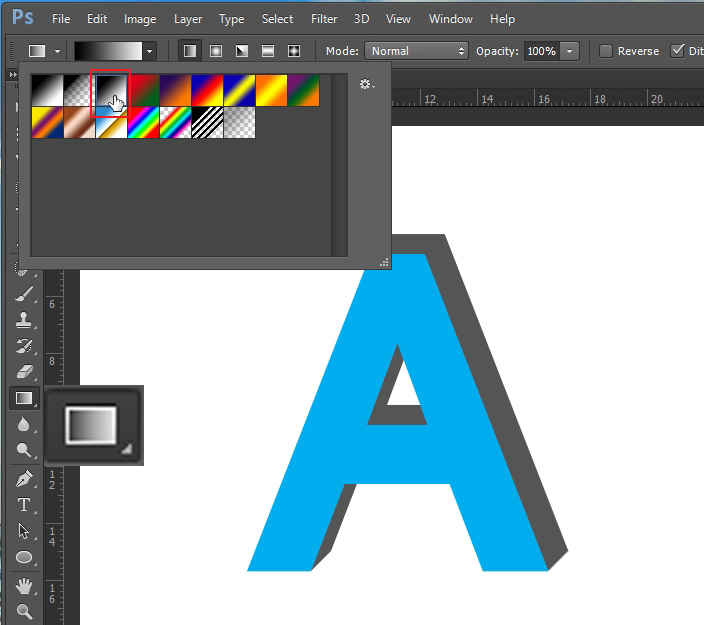The image size is (704, 625).
Task: Open the View menu
Action: [398, 19]
